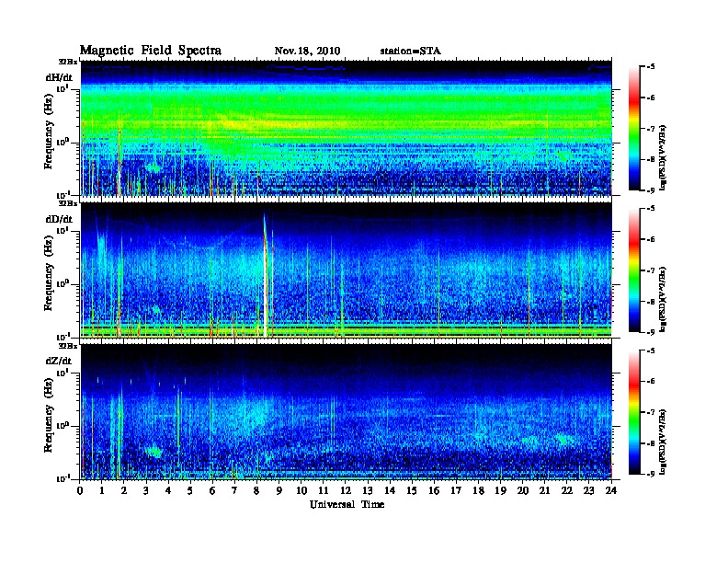The image size is (728, 563).
Task: Click the 32Hz label above dH/dt panel
Action: click(x=68, y=62)
